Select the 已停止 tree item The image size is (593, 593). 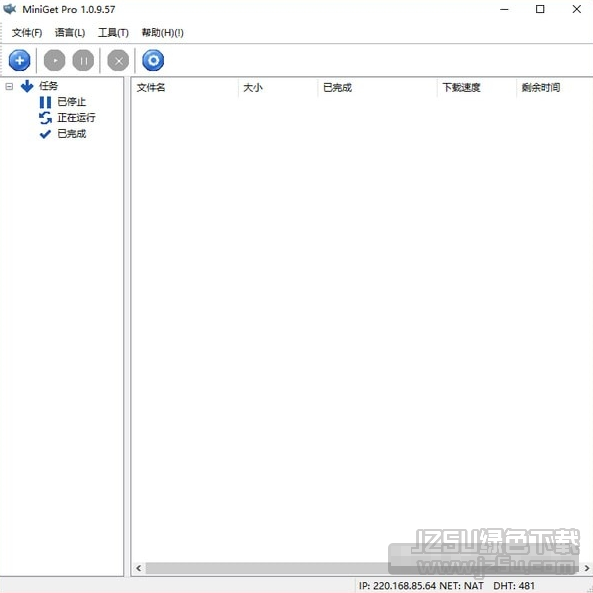coord(71,102)
